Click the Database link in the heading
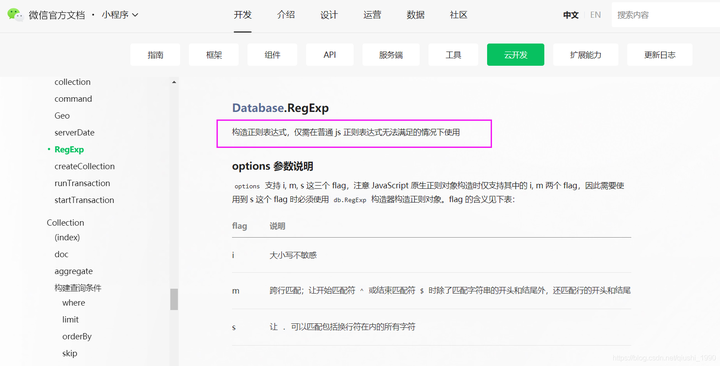The width and height of the screenshot is (720, 366). (258, 108)
